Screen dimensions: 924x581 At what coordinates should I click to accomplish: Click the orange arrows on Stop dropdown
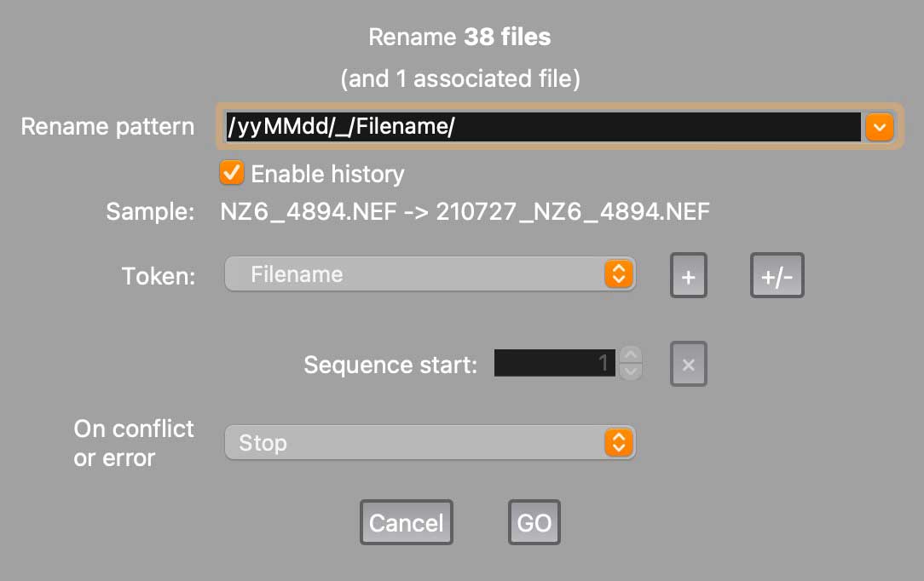pyautogui.click(x=619, y=443)
